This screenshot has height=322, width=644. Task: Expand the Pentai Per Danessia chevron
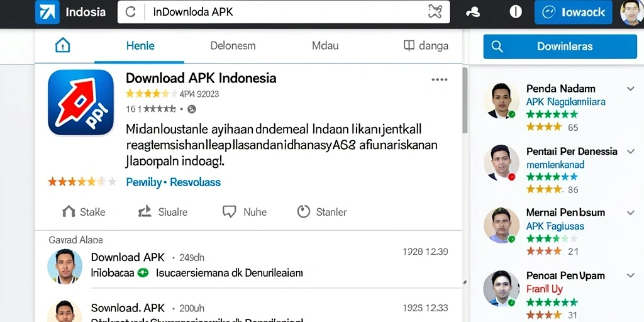tap(630, 152)
